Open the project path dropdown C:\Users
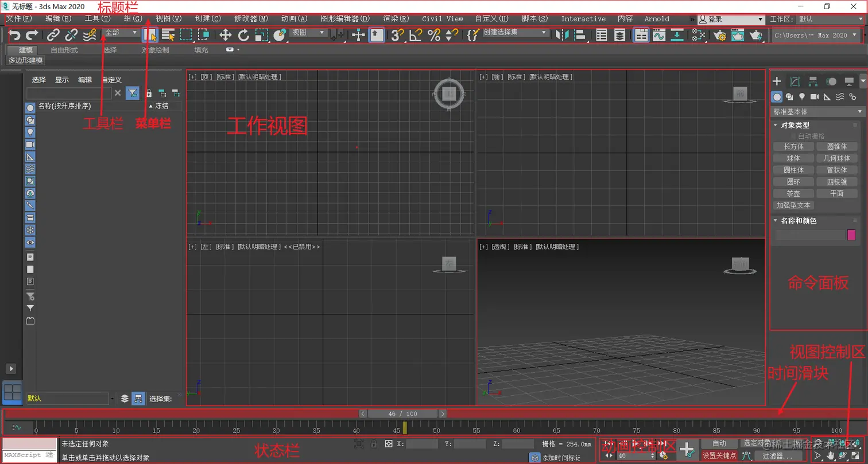Viewport: 868px width, 464px height. point(815,36)
